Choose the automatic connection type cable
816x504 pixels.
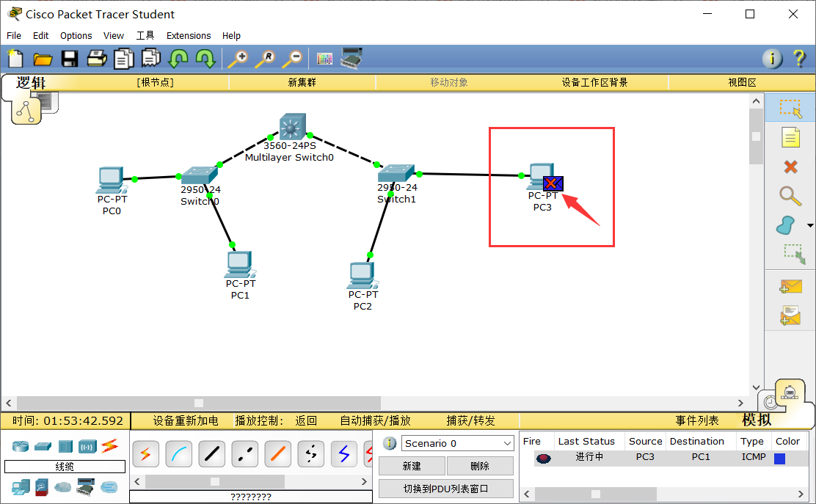pyautogui.click(x=146, y=454)
